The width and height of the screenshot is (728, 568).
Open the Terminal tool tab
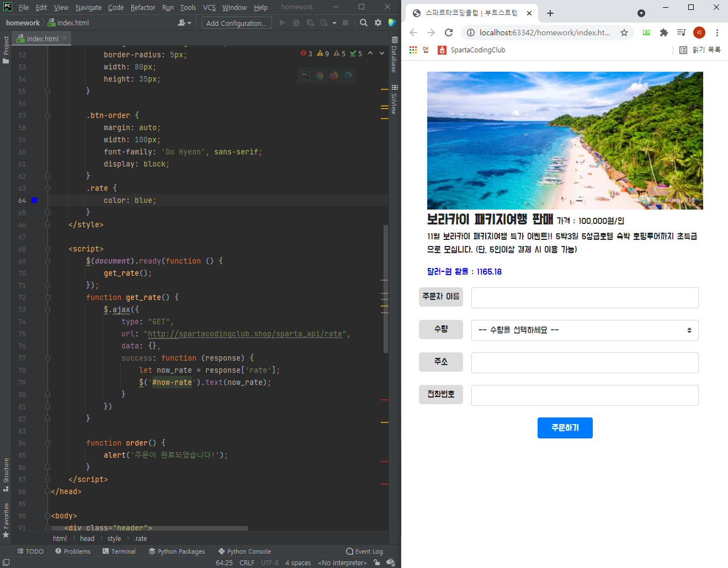coord(119,551)
